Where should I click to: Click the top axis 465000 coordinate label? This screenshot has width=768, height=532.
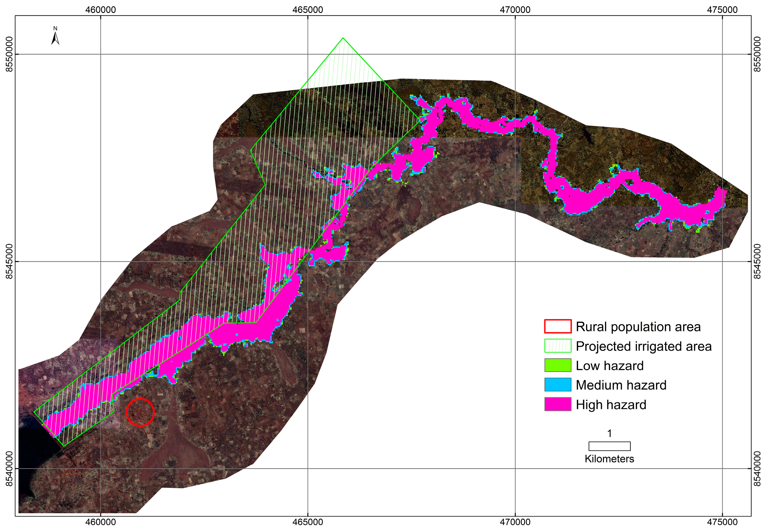308,10
